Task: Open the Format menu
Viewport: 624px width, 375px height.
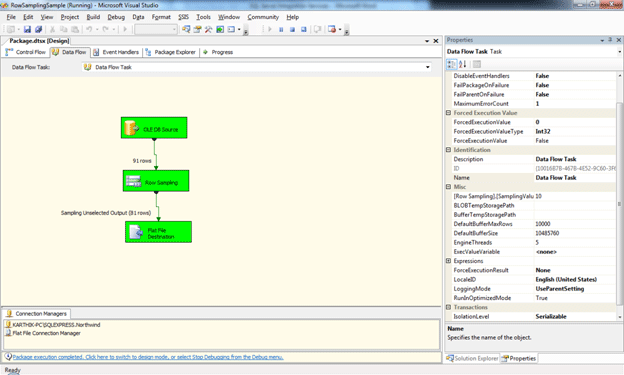Action: point(161,17)
